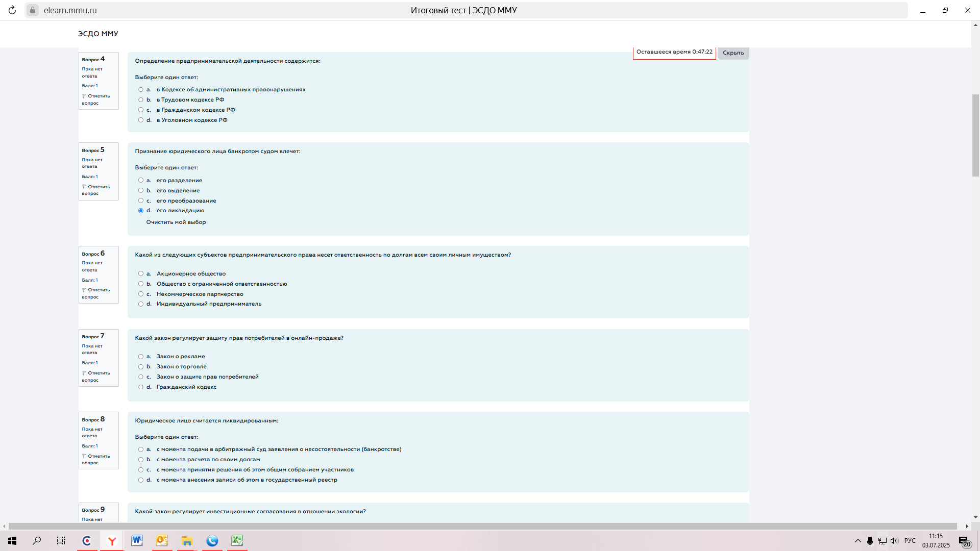Select 'Закон о рекламе' option
The width and height of the screenshot is (980, 551).
tap(141, 357)
